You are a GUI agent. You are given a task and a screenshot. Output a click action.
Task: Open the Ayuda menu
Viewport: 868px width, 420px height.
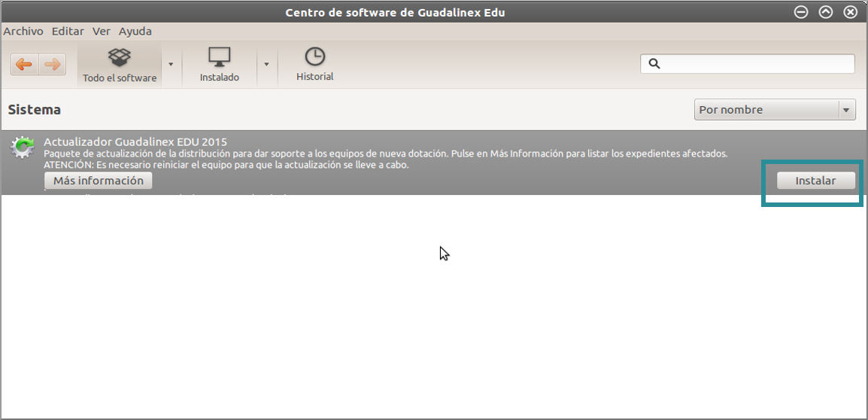coord(135,32)
